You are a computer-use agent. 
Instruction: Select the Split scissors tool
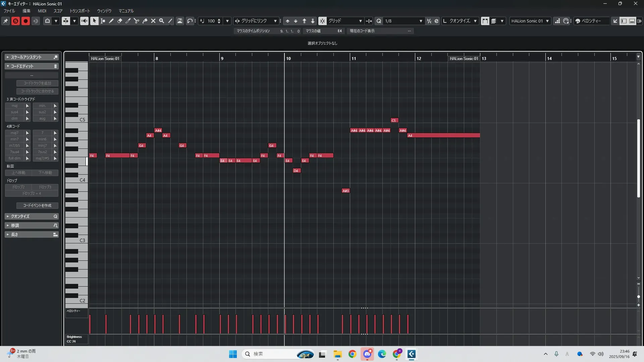(x=137, y=21)
